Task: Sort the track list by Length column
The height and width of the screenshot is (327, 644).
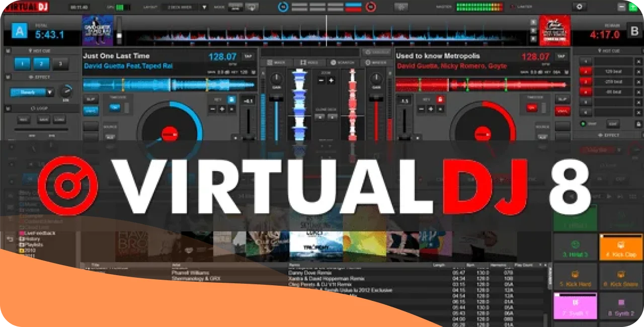Action: 439,265
